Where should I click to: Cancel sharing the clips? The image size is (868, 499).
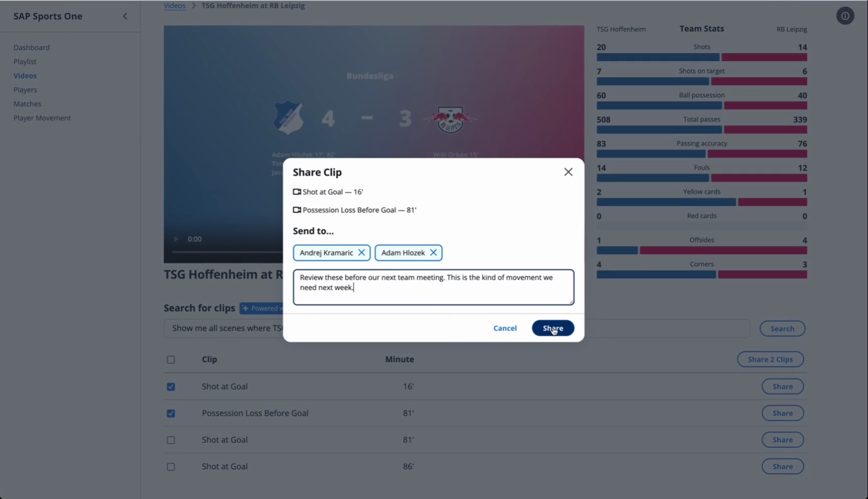505,328
